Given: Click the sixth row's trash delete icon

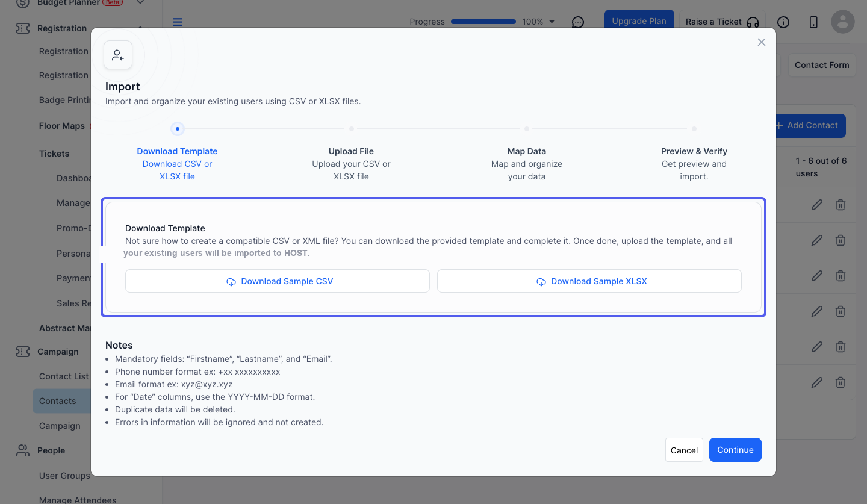Looking at the screenshot, I should tap(841, 382).
